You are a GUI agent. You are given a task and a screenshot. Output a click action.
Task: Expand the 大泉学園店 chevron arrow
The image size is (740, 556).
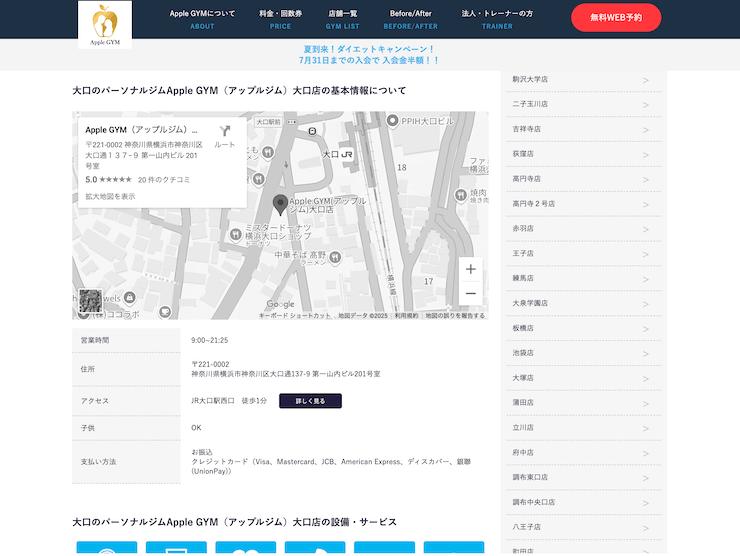click(x=646, y=304)
